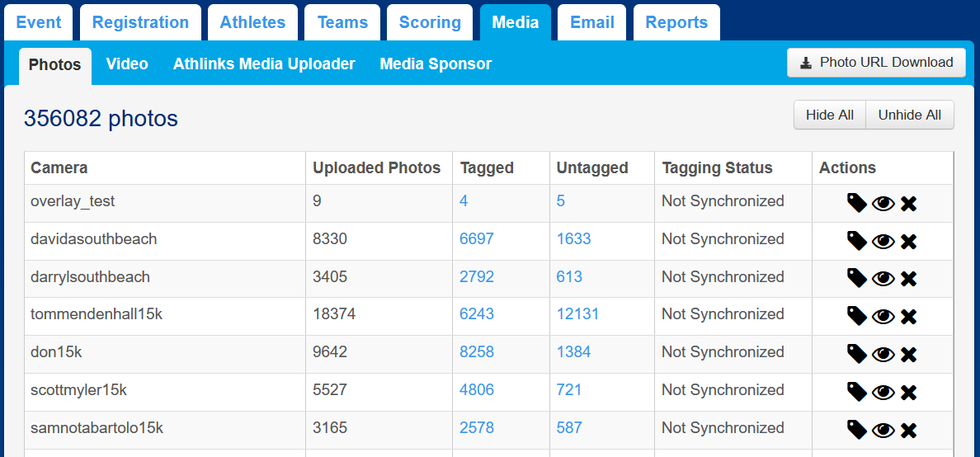Delete the tommendenhall15k camera
980x457 pixels.
908,317
